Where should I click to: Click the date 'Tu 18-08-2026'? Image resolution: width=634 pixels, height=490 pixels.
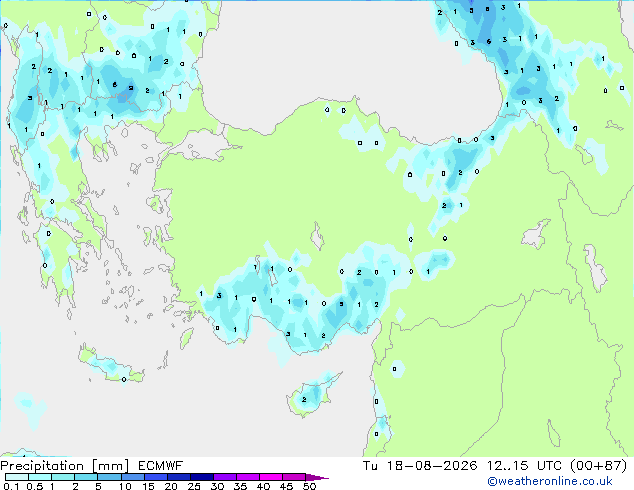click(x=420, y=466)
